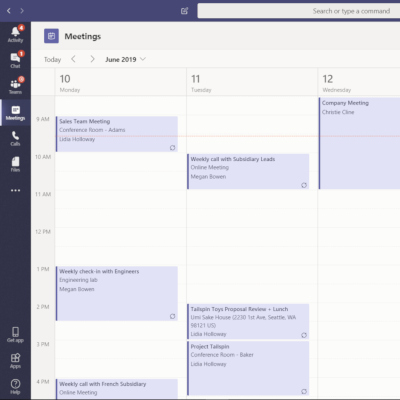The width and height of the screenshot is (400, 400).
Task: Jump to Today in calendar
Action: pos(52,60)
